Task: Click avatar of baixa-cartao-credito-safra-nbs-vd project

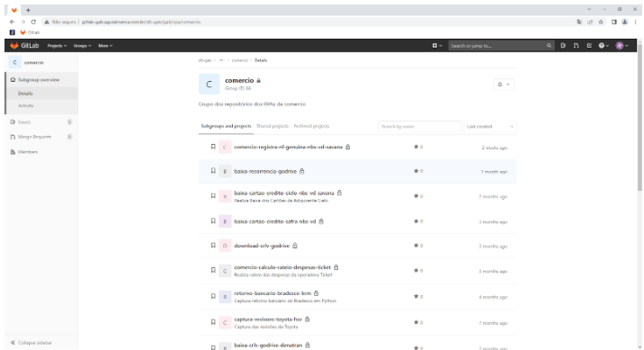Action: click(225, 221)
